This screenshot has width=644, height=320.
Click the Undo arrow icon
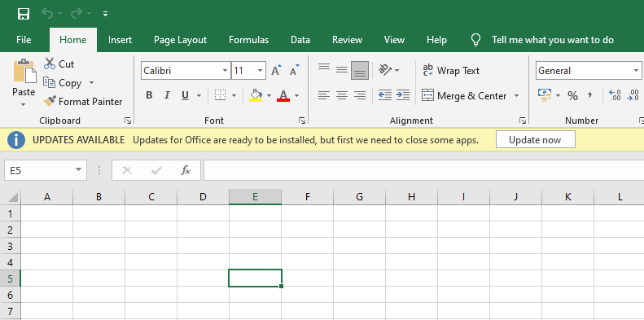click(x=48, y=14)
